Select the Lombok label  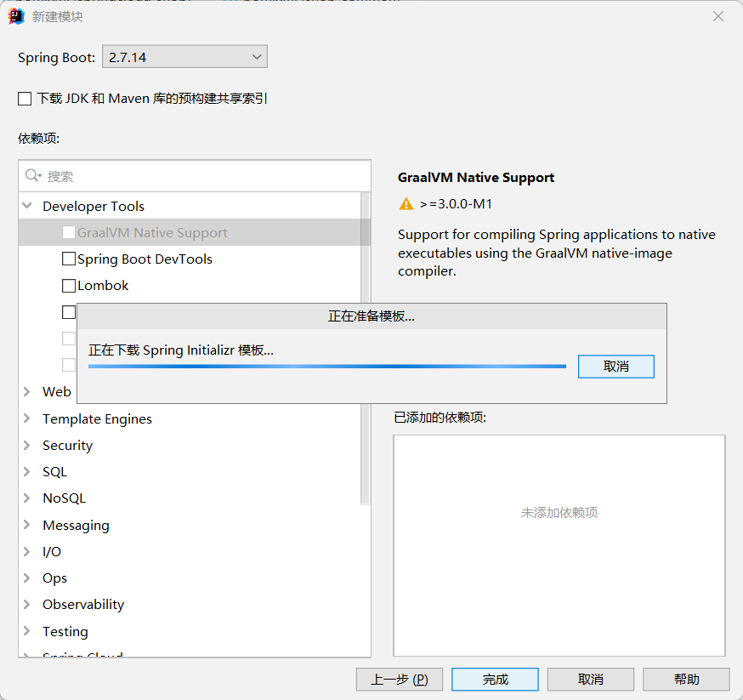point(103,286)
